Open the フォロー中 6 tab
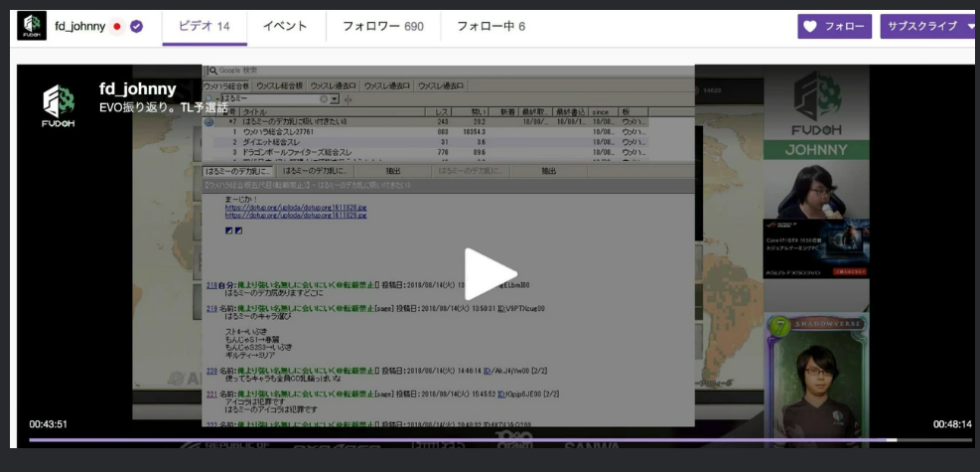Viewport: 980px width, 472px height. (x=491, y=26)
